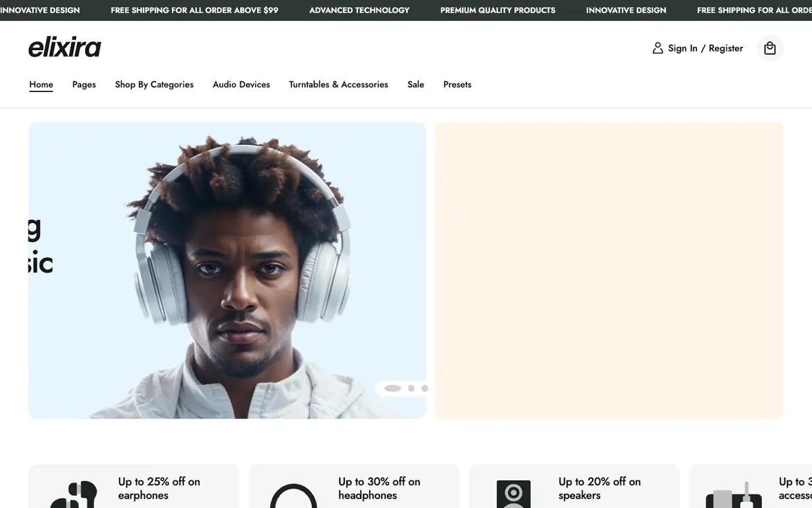Open 'Up to 30% off on headphones' offer
Image resolution: width=812 pixels, height=508 pixels.
tap(379, 488)
